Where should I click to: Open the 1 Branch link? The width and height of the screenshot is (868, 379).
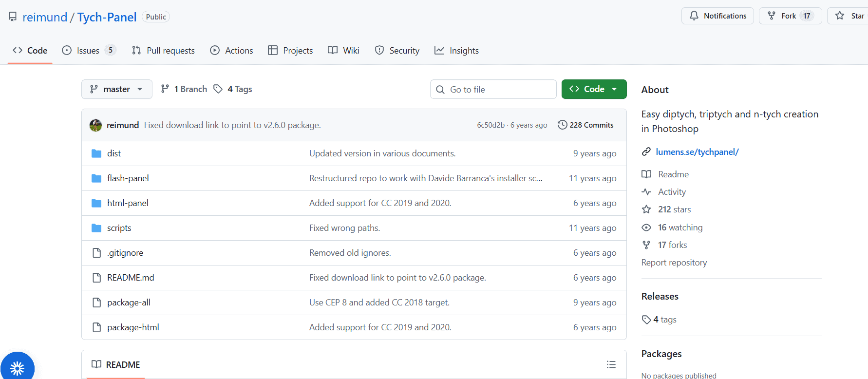pos(184,89)
